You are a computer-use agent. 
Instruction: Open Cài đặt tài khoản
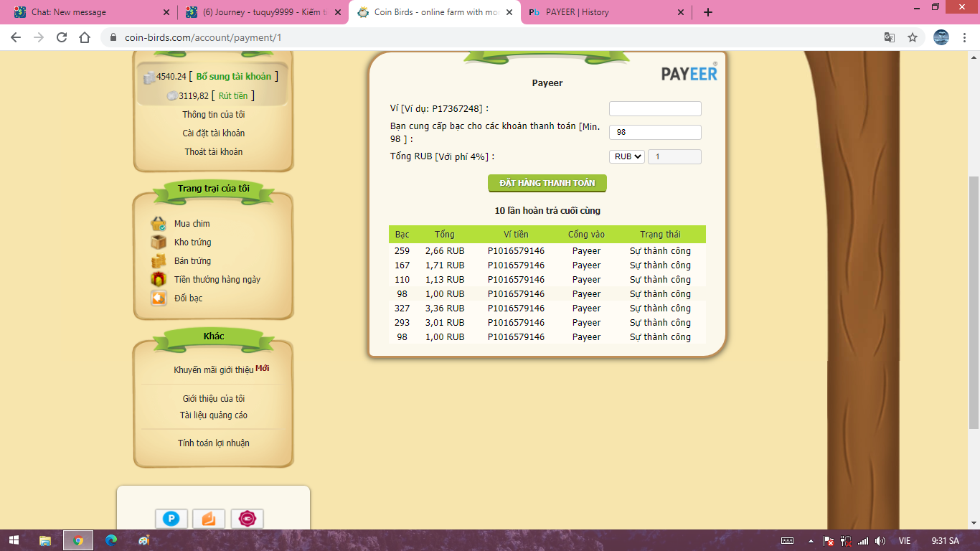(214, 133)
